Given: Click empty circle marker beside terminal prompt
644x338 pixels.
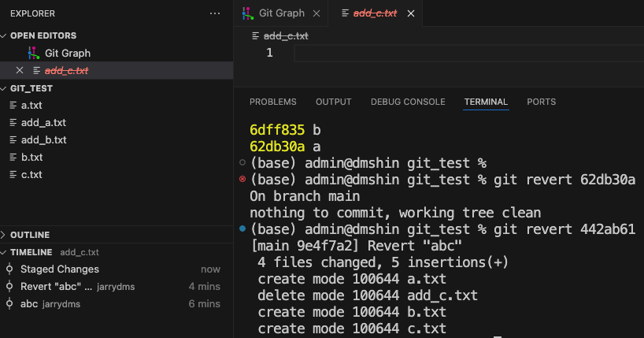Looking at the screenshot, I should pyautogui.click(x=242, y=162).
